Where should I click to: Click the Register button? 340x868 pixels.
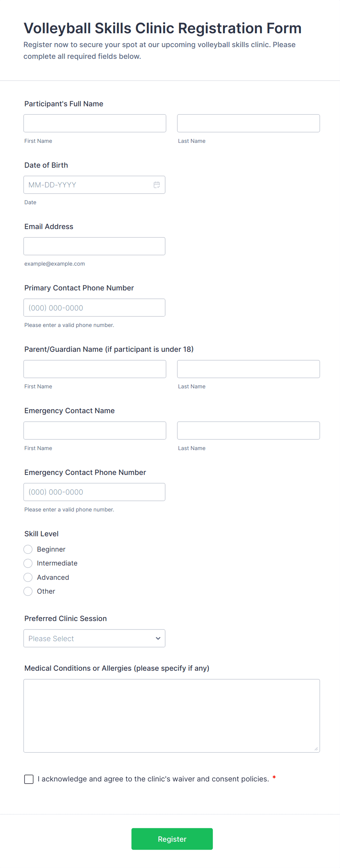(172, 839)
